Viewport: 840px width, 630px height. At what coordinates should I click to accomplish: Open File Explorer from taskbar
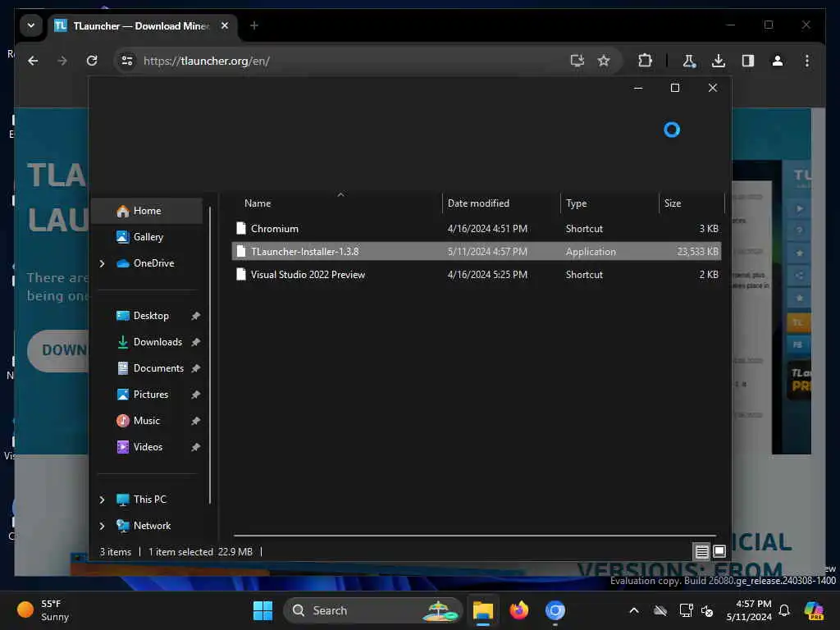pos(482,610)
